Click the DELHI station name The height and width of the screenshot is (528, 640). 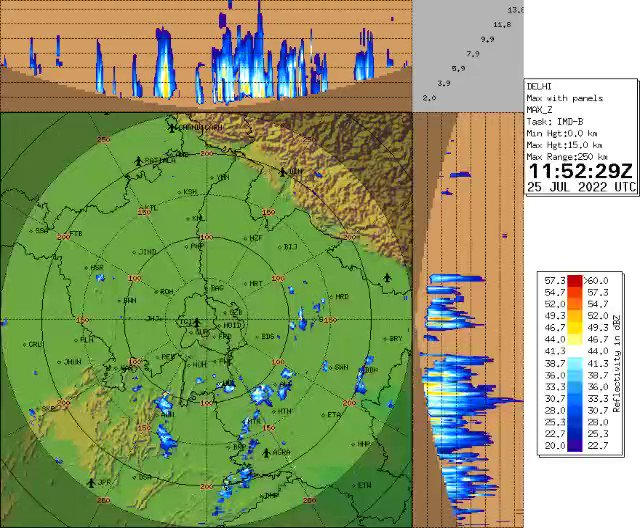539,87
